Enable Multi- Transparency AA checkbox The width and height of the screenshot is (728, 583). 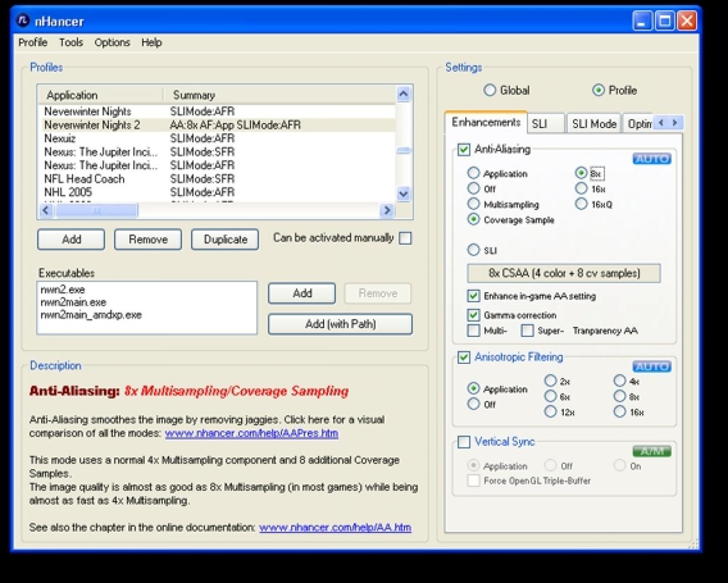click(473, 330)
